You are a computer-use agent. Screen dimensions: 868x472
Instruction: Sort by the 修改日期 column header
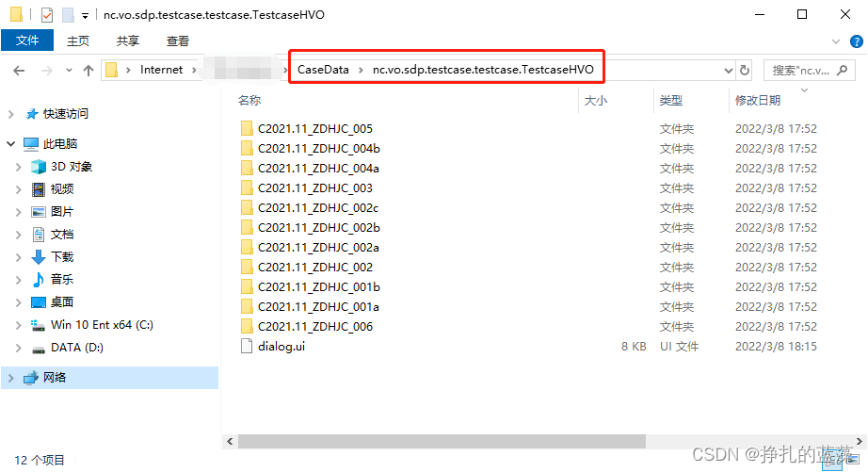click(757, 100)
